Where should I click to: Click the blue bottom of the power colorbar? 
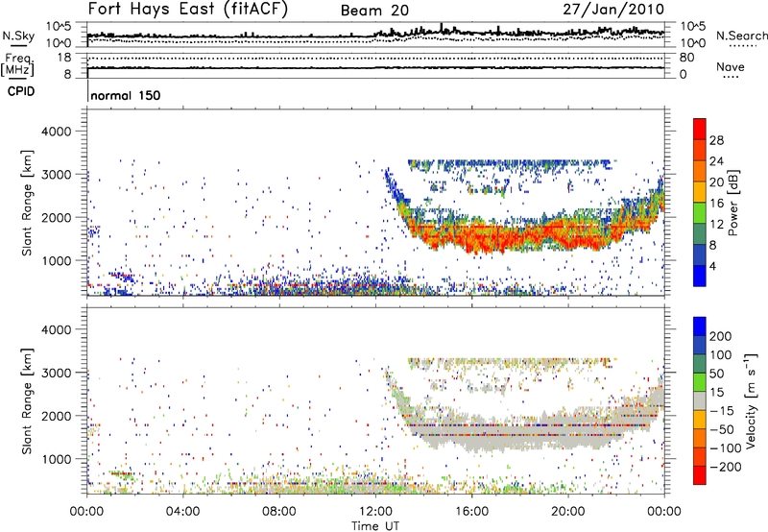coord(700,276)
